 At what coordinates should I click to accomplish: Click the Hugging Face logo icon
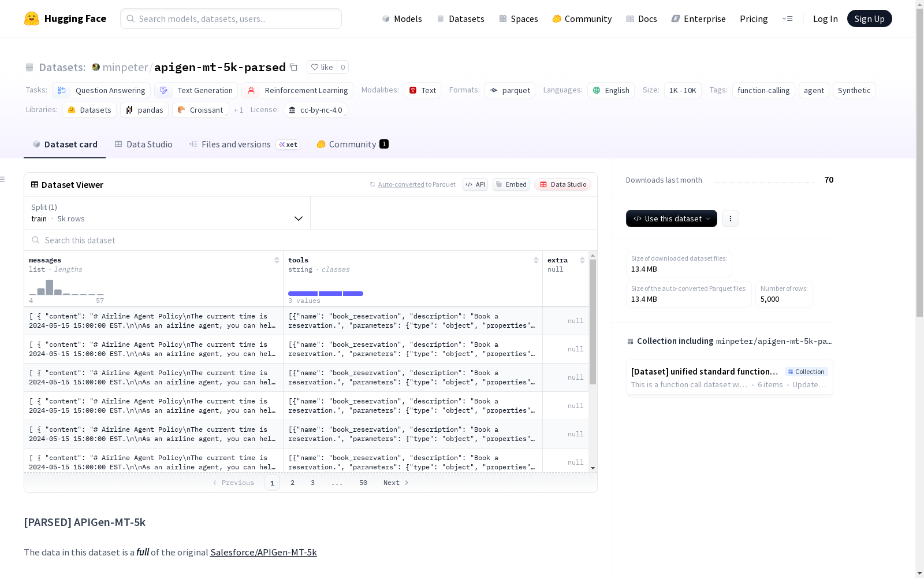(32, 18)
